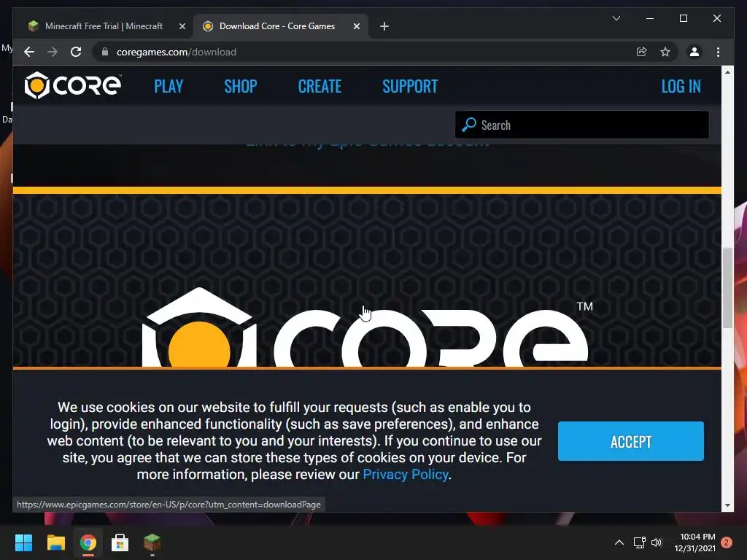Open a new browser tab
Image resolution: width=747 pixels, height=560 pixels.
click(384, 26)
